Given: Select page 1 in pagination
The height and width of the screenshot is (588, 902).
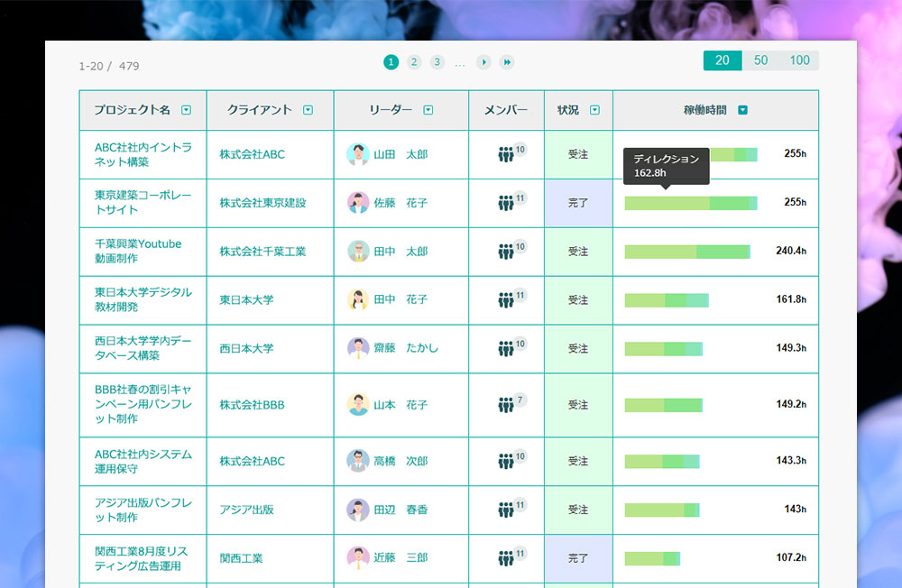Looking at the screenshot, I should pyautogui.click(x=391, y=62).
